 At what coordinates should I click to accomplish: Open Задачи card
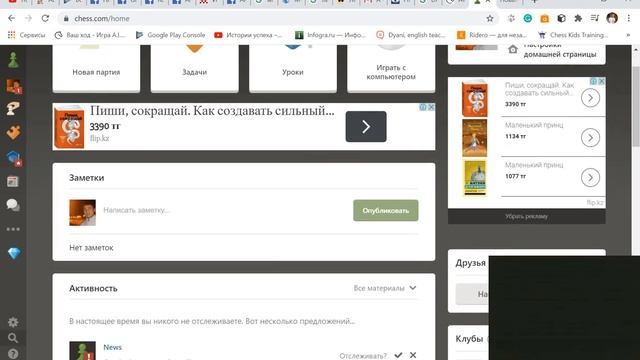[x=195, y=68]
